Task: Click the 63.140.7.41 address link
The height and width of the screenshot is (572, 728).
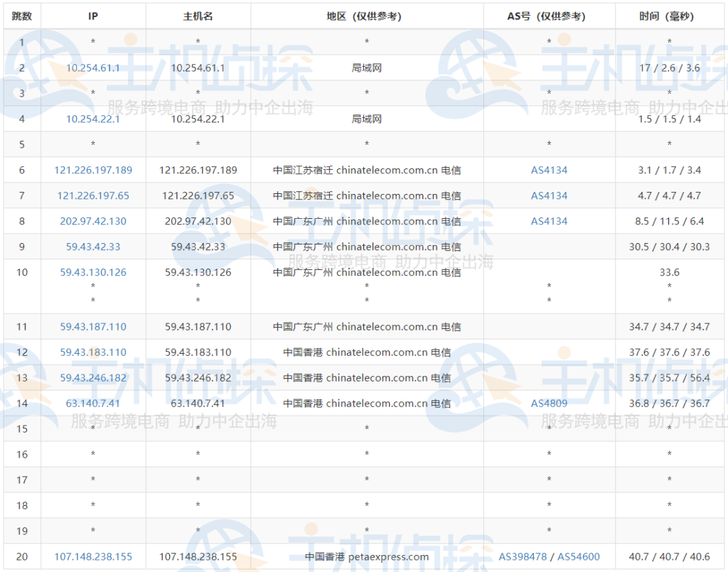Action: (92, 403)
